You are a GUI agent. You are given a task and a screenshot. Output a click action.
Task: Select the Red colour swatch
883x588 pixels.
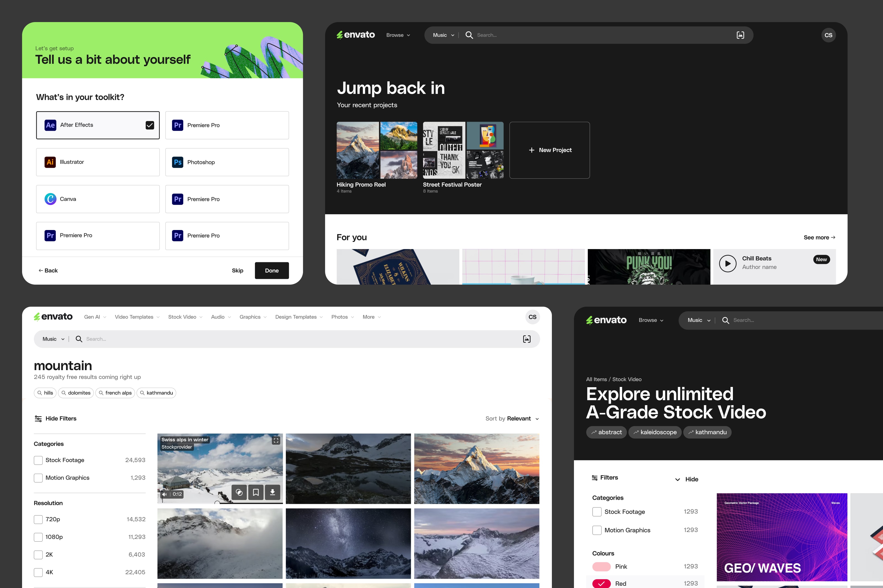tap(601, 584)
